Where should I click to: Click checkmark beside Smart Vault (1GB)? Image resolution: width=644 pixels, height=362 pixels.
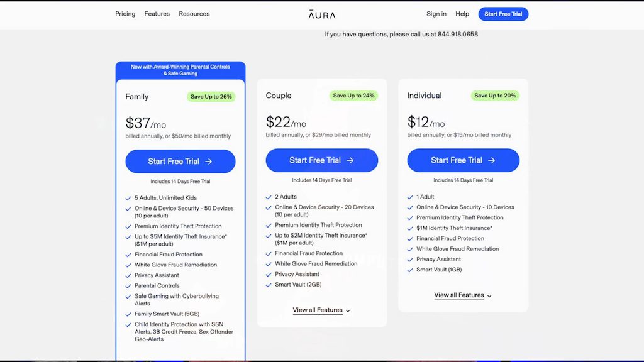point(410,270)
